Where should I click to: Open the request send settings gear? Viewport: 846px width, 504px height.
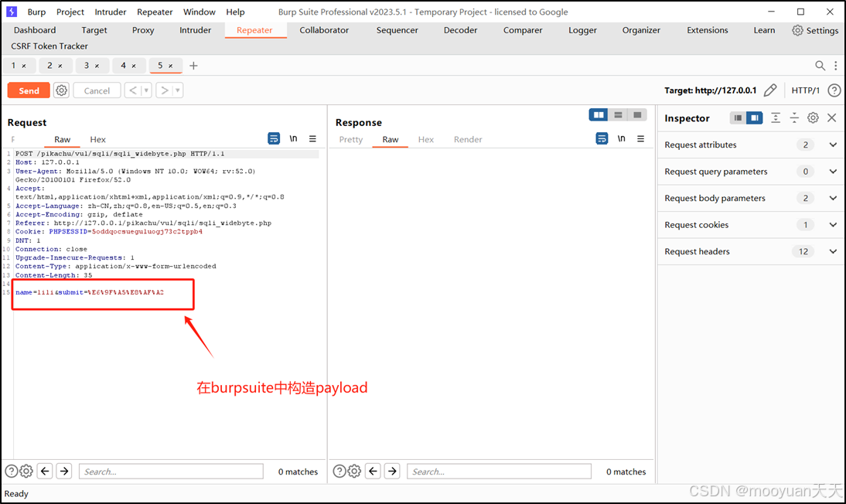(x=62, y=90)
